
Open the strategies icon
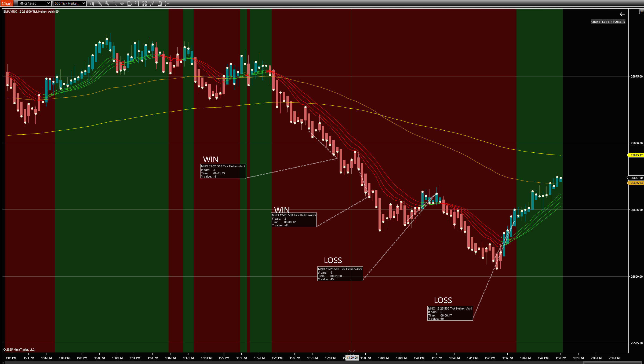160,3
